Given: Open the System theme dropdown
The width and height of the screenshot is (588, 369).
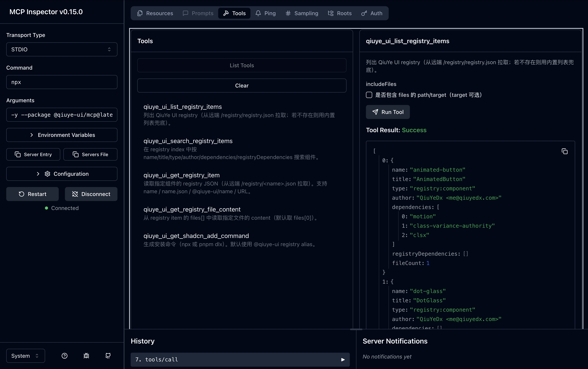Looking at the screenshot, I should 25,356.
